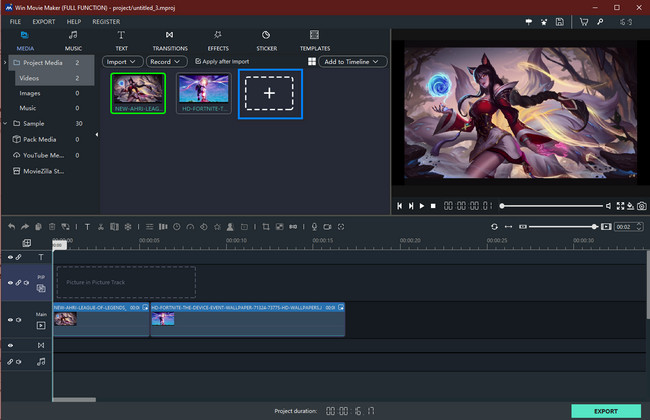
Task: Open the Speed gauge tool
Action: click(x=190, y=227)
